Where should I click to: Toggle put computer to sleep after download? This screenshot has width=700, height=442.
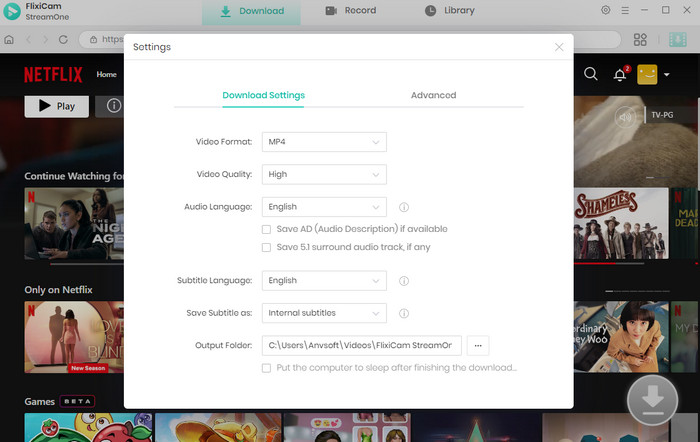click(266, 368)
